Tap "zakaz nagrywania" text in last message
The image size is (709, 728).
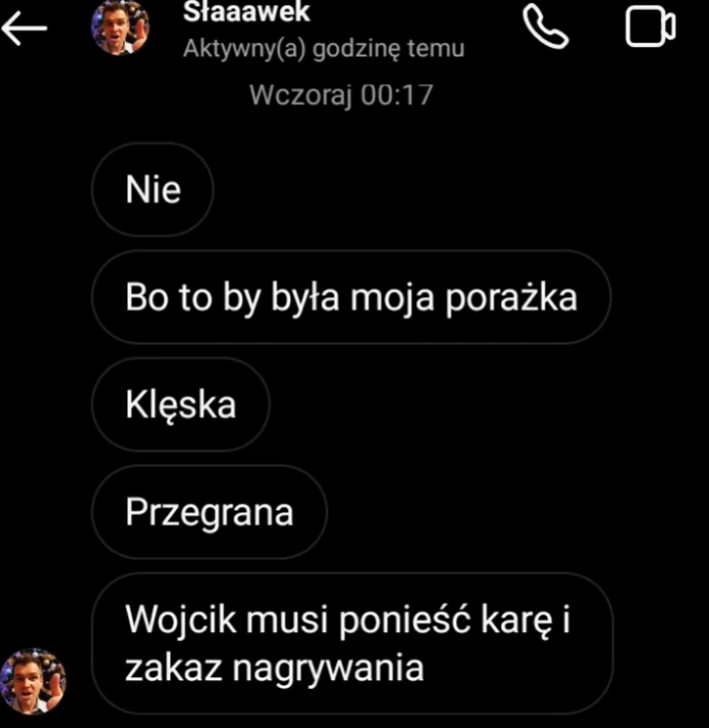(274, 667)
